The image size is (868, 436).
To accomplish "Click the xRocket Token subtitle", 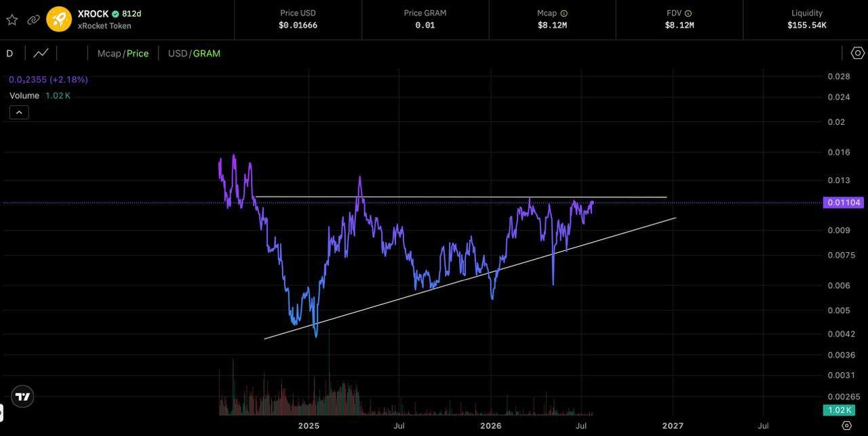I will click(x=104, y=26).
